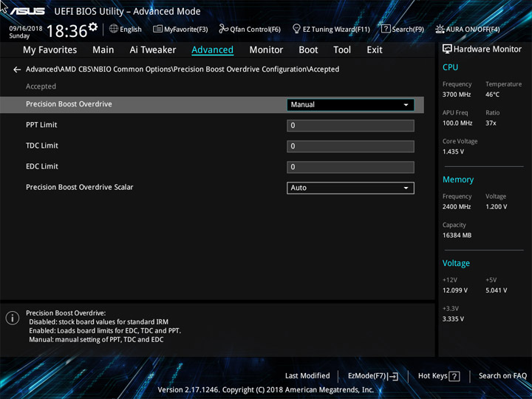532x399 pixels.
Task: Click the TDC Limit input field
Action: tap(350, 146)
